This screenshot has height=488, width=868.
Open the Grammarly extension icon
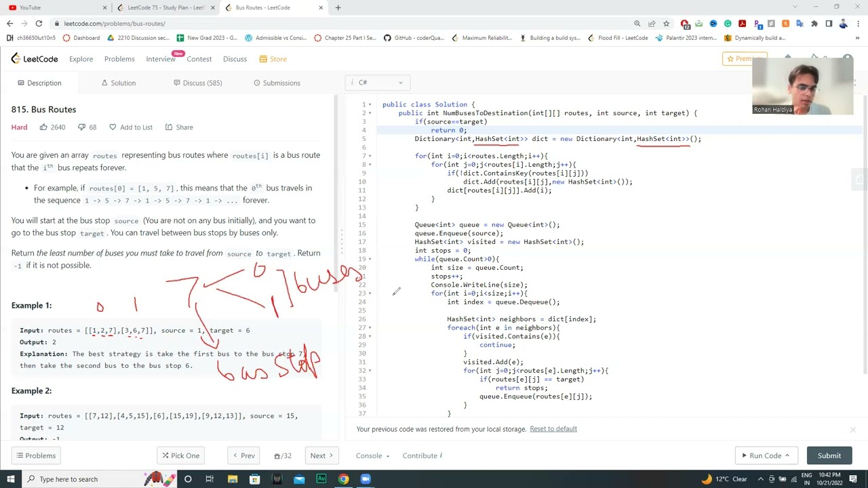[728, 23]
